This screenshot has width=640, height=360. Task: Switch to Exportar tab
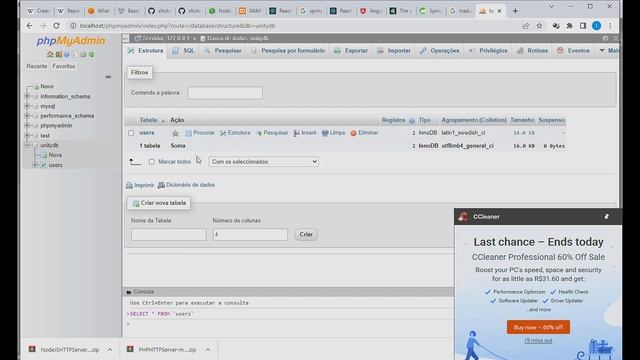tap(351, 51)
